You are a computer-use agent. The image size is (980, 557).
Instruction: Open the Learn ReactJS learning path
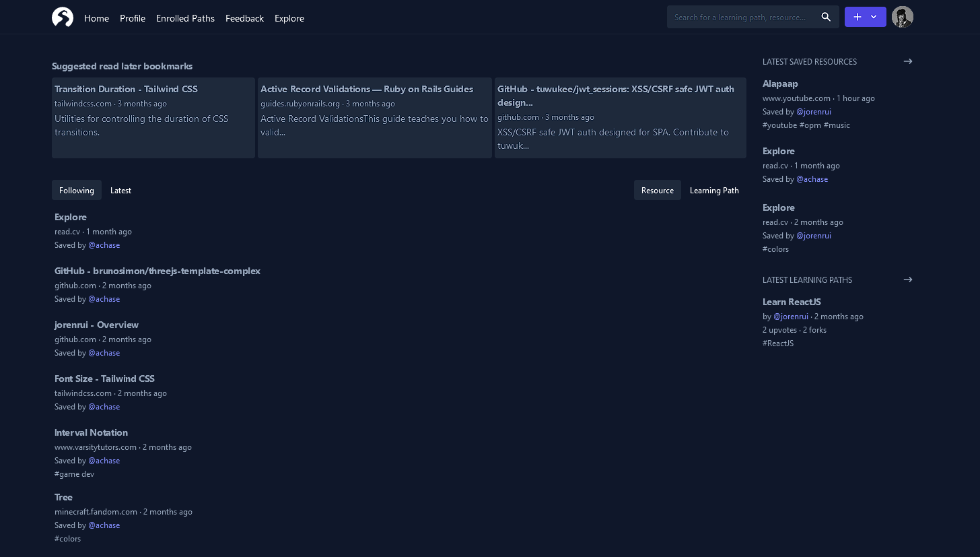pos(792,302)
